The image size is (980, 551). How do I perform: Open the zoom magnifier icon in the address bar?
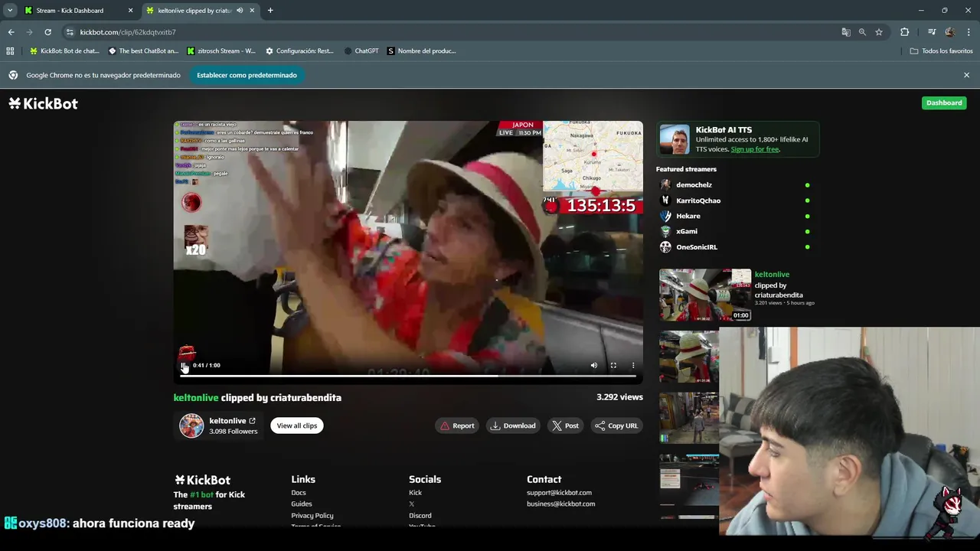[x=862, y=32]
